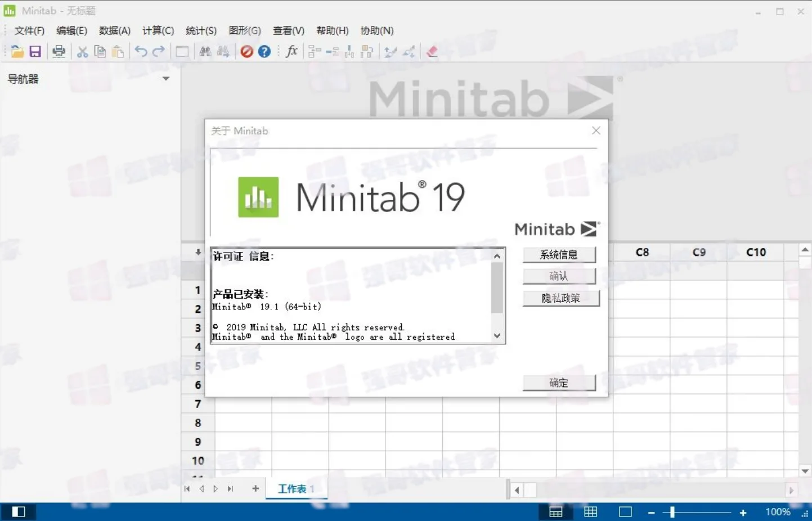Image resolution: width=812 pixels, height=521 pixels.
Task: Go to the last worksheet tab arrow
Action: pos(230,489)
